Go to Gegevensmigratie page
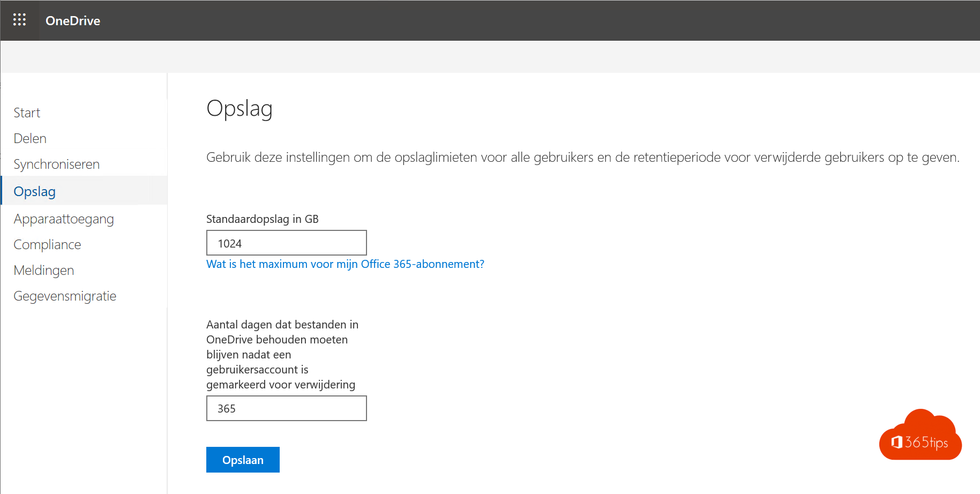980x494 pixels. coord(65,296)
